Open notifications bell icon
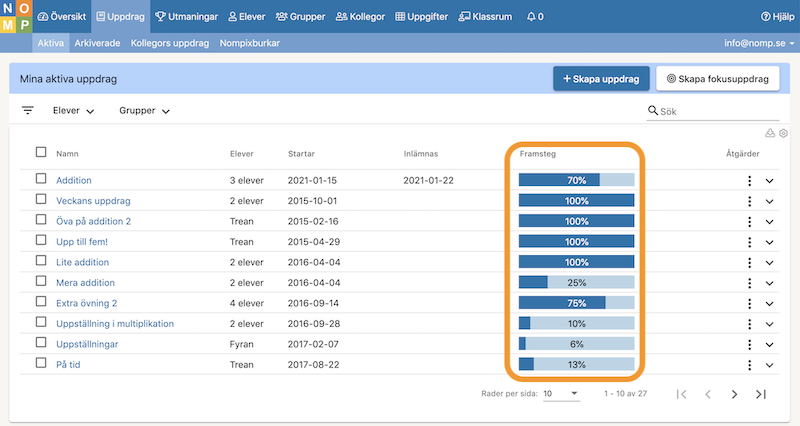800x426 pixels. [x=535, y=17]
